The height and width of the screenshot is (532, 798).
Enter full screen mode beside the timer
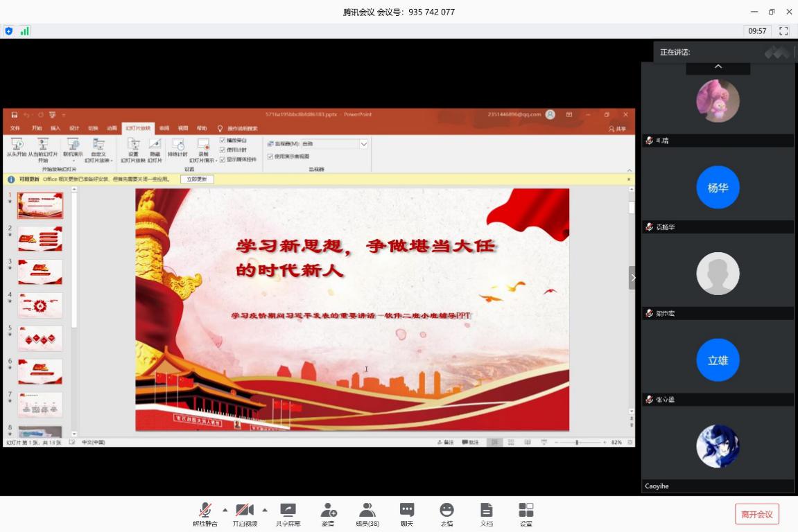click(784, 31)
